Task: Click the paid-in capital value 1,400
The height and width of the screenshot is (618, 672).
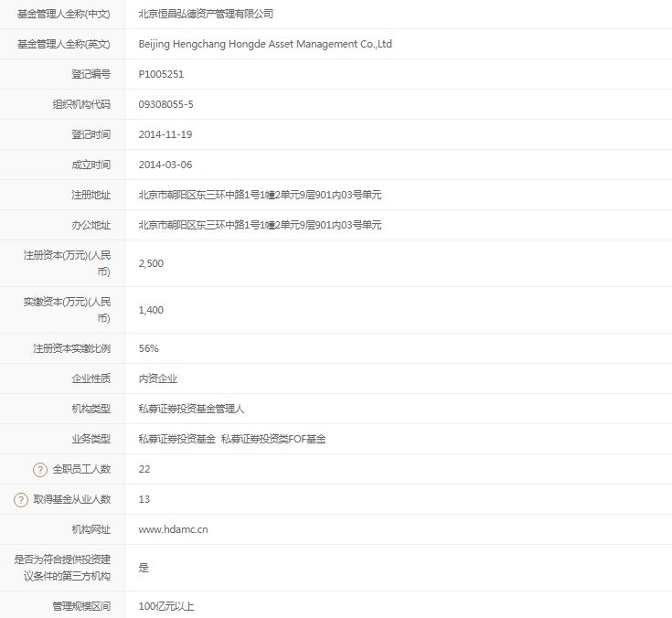Action: point(151,310)
